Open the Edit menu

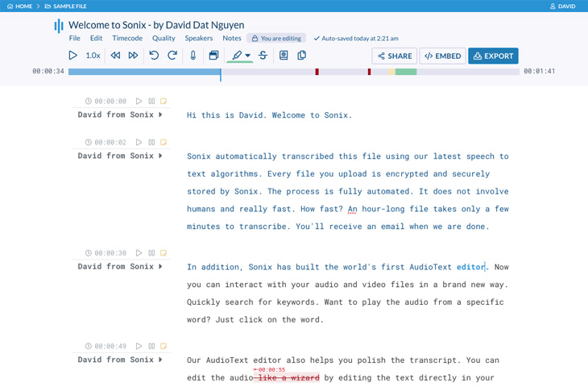tap(96, 38)
